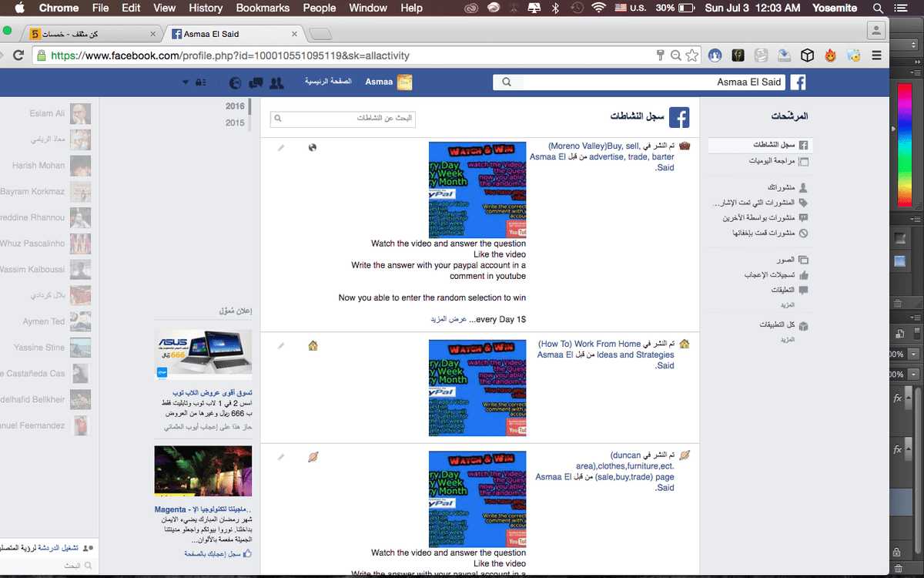Click the house group icon beside the second pencil
The image size is (924, 578).
[313, 345]
